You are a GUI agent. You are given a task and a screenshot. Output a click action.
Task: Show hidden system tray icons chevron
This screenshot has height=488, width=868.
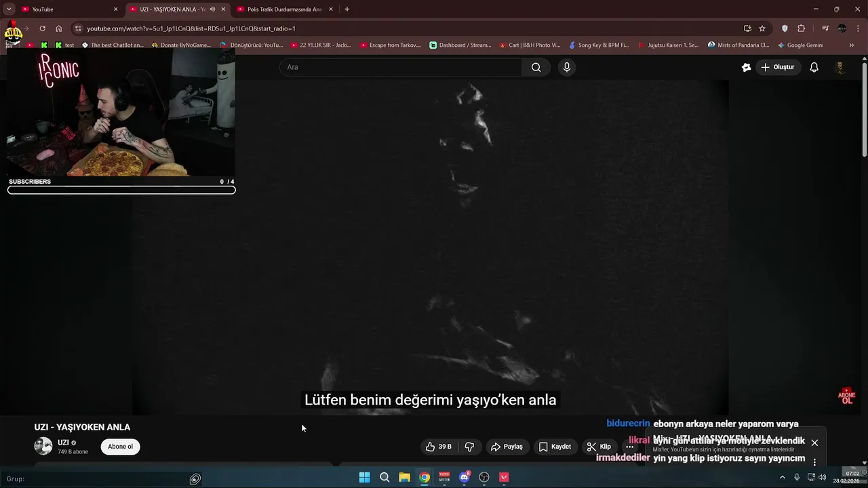[783, 477]
